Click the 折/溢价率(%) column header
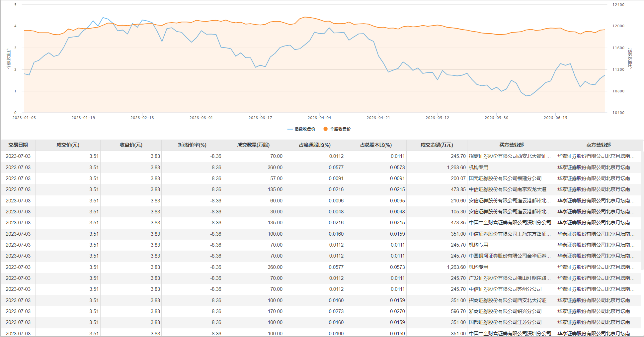The image size is (644, 337). click(x=192, y=145)
